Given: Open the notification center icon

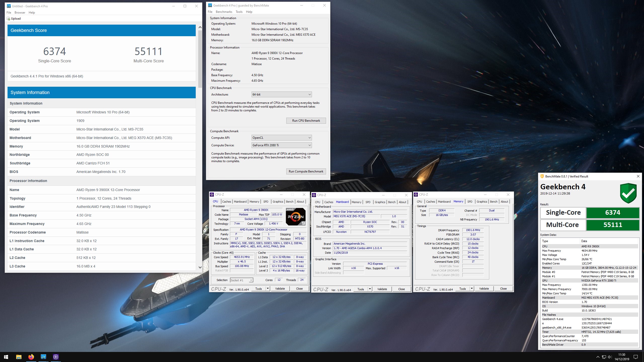Looking at the screenshot, I should pyautogui.click(x=636, y=357).
